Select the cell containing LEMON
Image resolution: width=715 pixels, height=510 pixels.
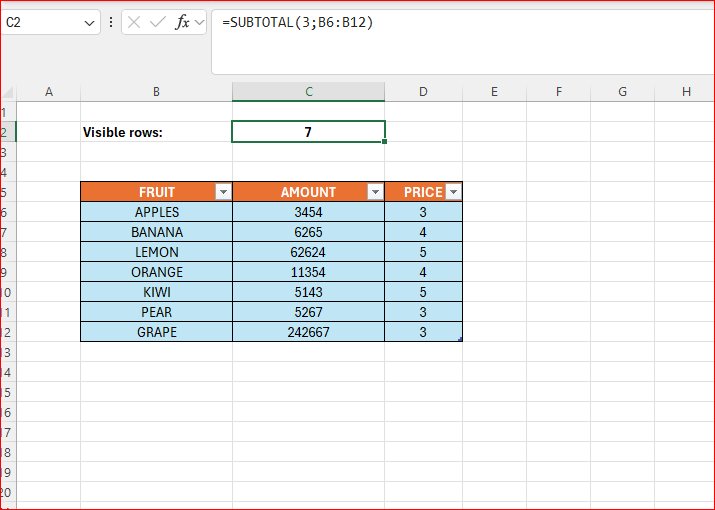[156, 252]
